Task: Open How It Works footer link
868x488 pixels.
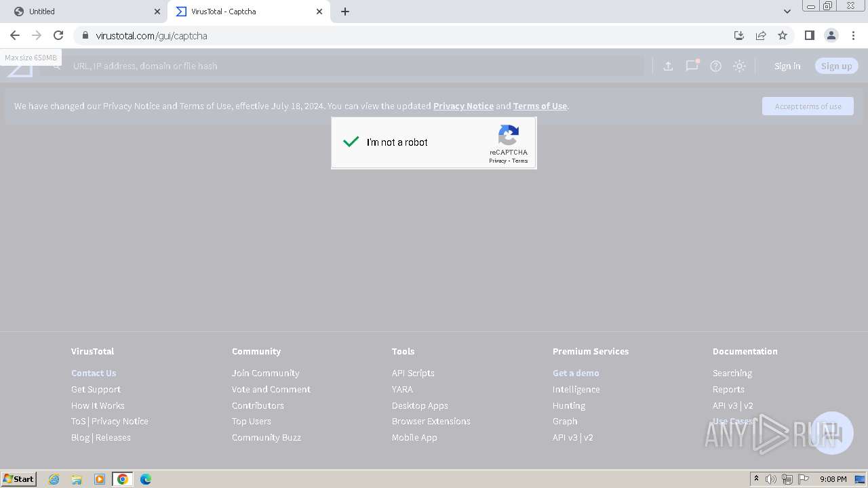Action: [98, 405]
